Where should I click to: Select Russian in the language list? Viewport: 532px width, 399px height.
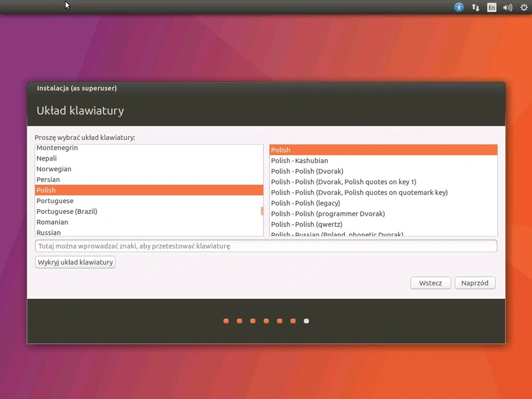(149, 232)
